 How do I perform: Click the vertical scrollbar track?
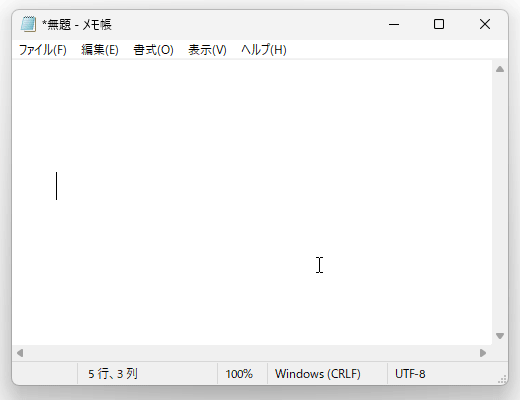[500, 203]
